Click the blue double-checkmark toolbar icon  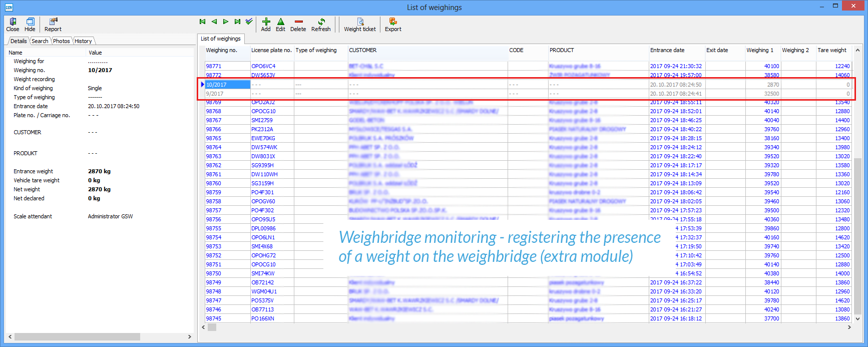(x=249, y=22)
